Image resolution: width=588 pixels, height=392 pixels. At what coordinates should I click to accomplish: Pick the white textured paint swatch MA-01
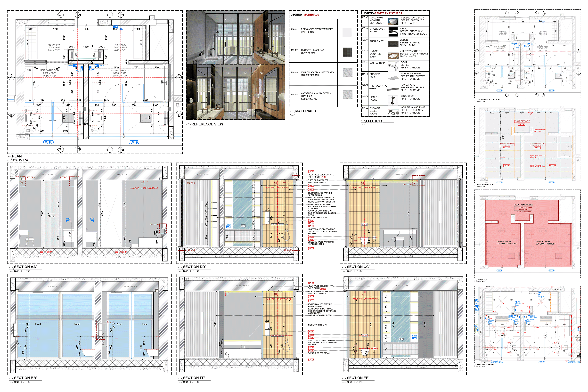347,32
